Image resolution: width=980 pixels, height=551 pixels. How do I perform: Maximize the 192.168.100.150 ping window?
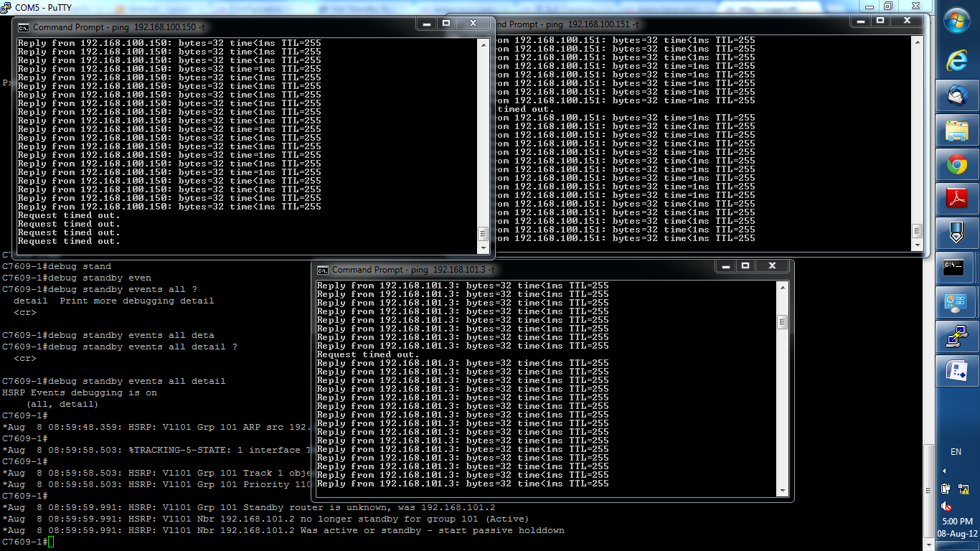tap(446, 24)
